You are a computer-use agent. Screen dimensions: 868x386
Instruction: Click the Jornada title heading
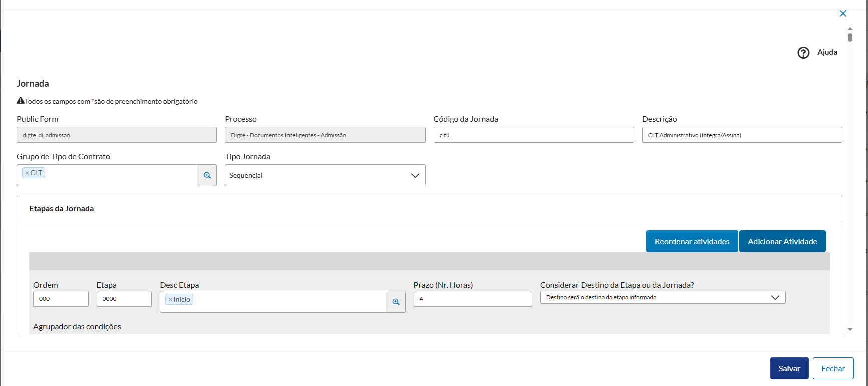pos(33,84)
